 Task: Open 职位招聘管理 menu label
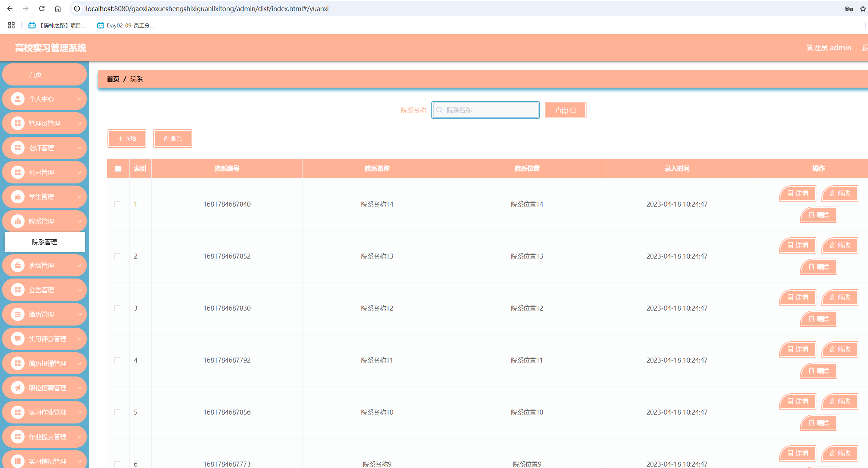tap(48, 388)
